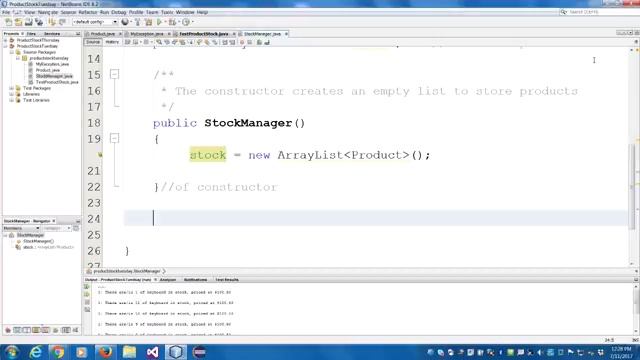Select StockManager() constructor in Navigator

(38, 241)
